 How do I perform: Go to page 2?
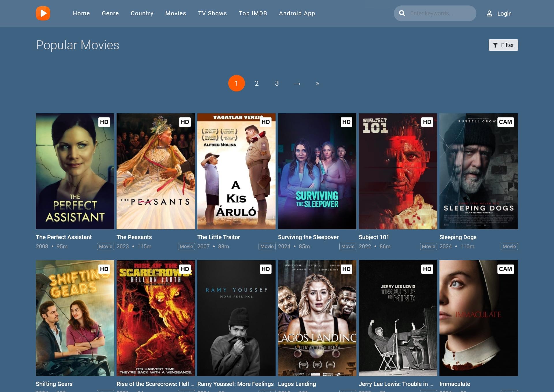pyautogui.click(x=257, y=83)
